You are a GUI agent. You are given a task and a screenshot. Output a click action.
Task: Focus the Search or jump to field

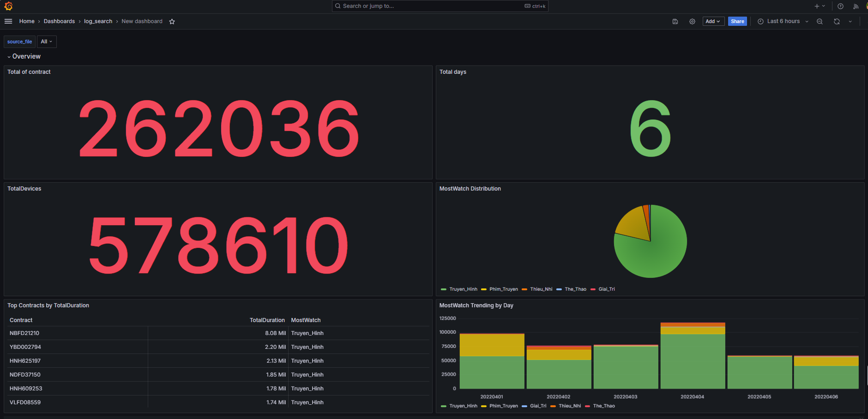pos(440,6)
